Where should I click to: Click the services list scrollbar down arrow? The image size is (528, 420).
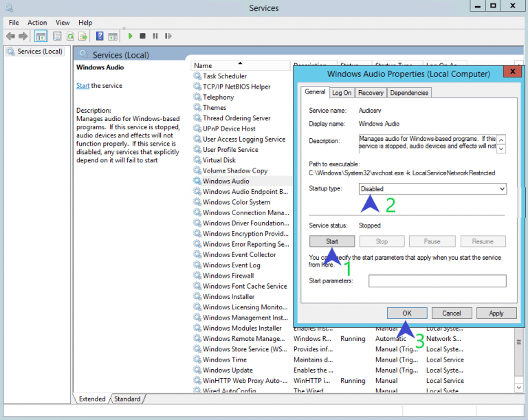519,388
